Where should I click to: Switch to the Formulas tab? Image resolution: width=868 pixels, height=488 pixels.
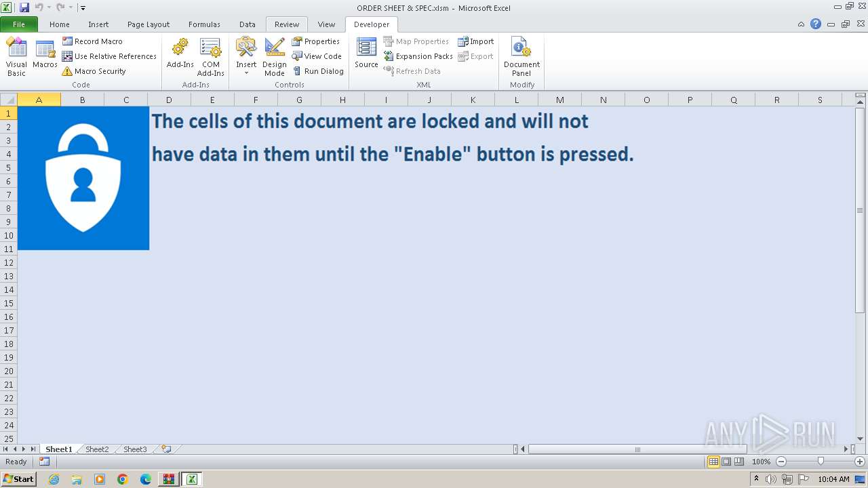point(204,24)
